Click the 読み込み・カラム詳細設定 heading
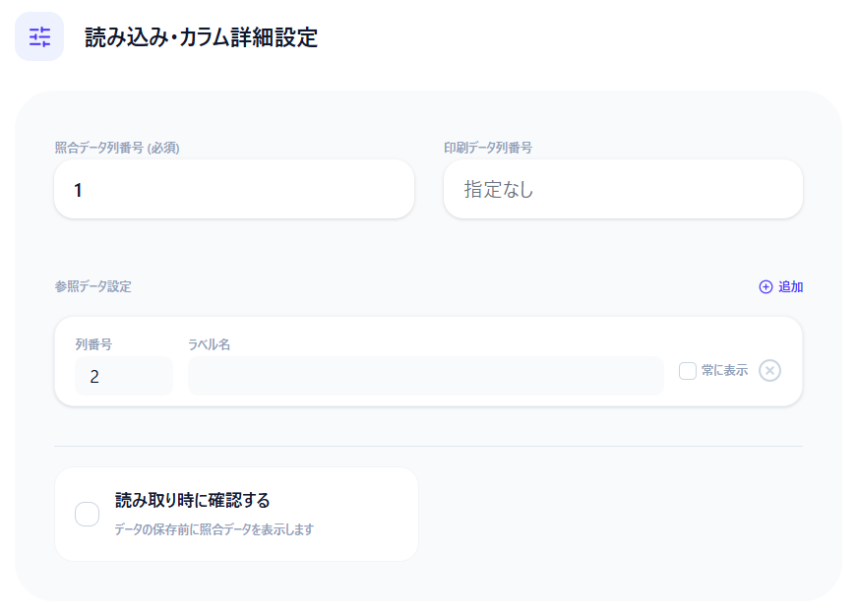Viewport: 858px width, 616px height. tap(201, 37)
